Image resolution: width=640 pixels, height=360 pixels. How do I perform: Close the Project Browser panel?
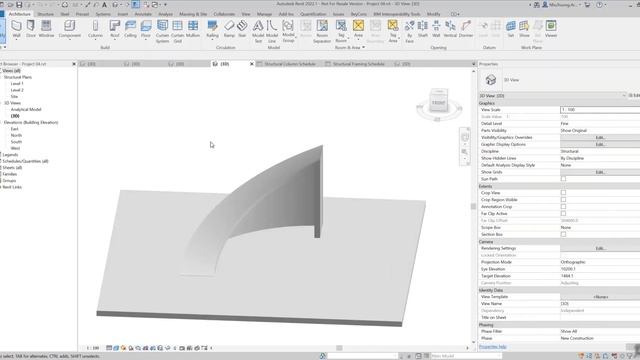point(74,64)
